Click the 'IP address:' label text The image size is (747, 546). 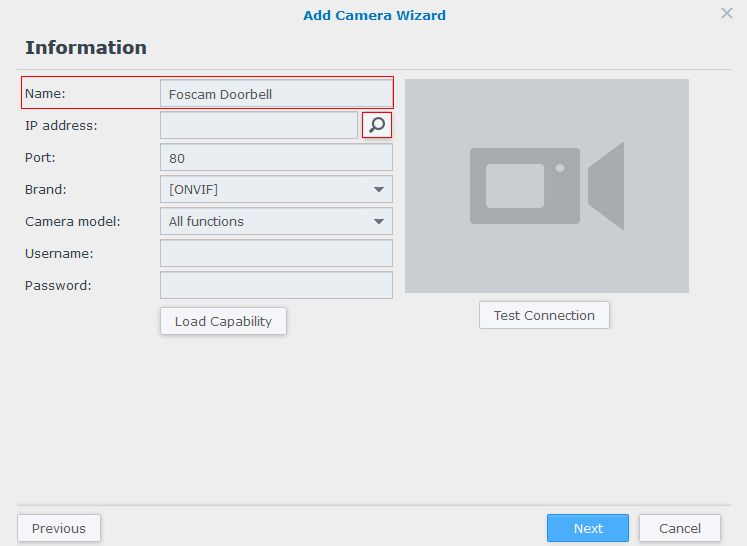(x=61, y=125)
